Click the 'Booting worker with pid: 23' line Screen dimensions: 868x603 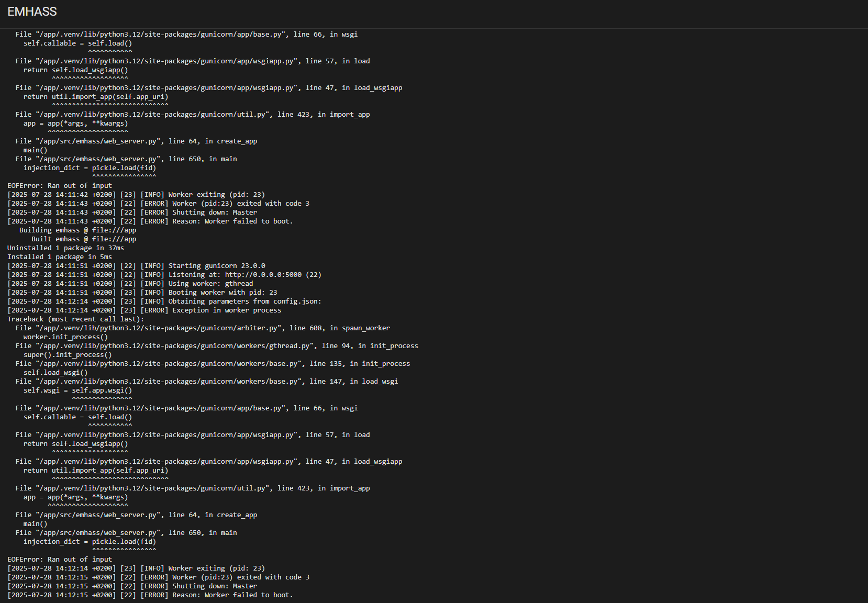(142, 293)
